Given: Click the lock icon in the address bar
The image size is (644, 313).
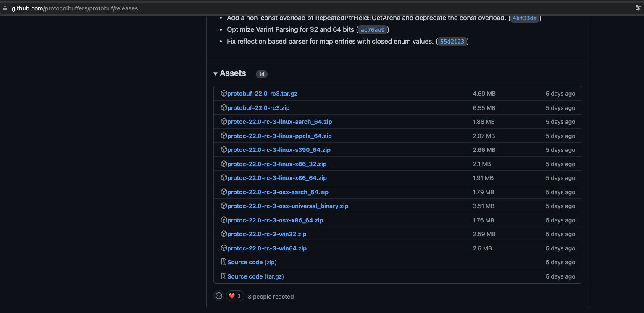Looking at the screenshot, I should (x=5, y=8).
